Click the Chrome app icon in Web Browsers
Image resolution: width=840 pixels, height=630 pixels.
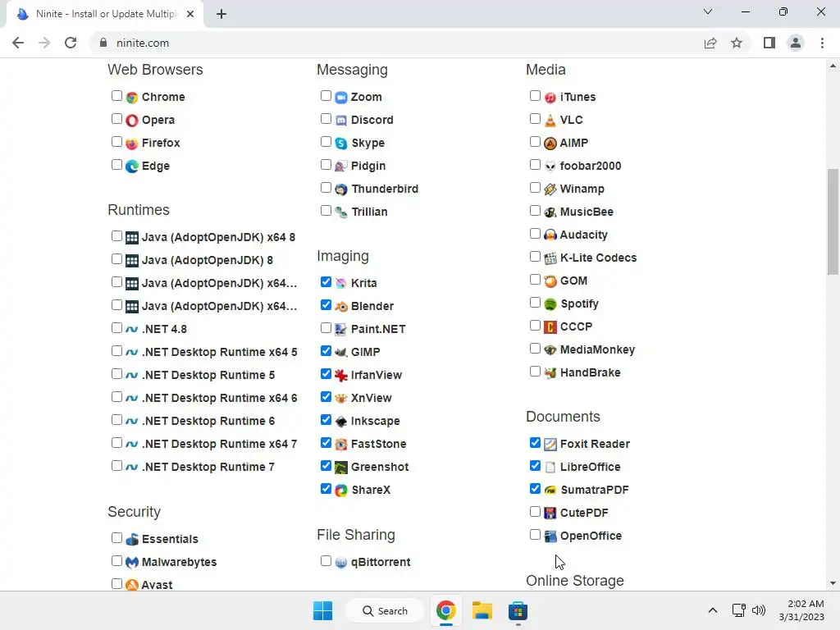pyautogui.click(x=132, y=98)
